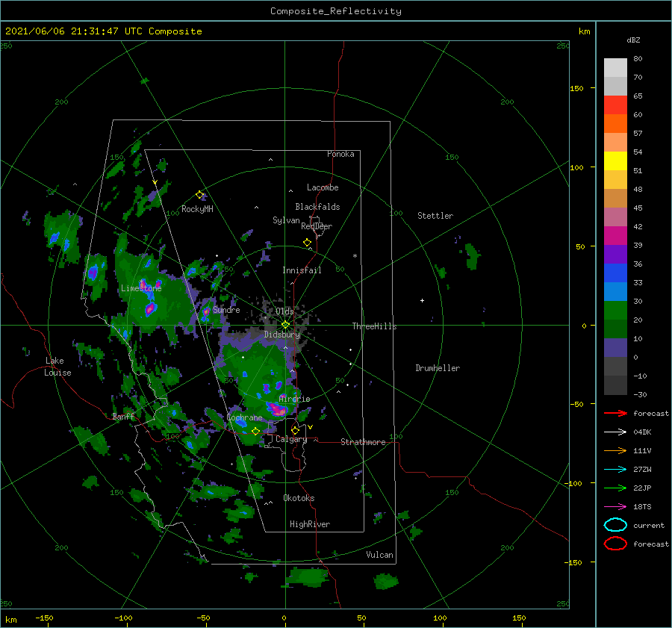Click the Banff label
672x628 pixels.
[x=123, y=416]
